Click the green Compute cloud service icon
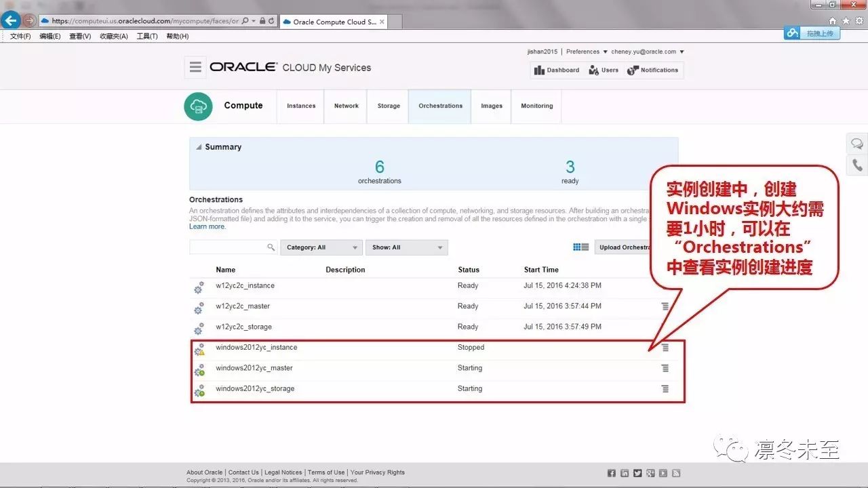 point(198,106)
